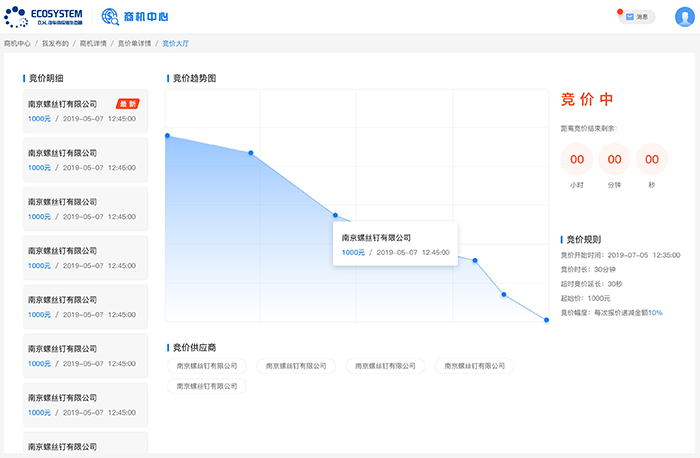
Task: Navigate to 我发布的 breadcrumb link
Action: pyautogui.click(x=55, y=43)
